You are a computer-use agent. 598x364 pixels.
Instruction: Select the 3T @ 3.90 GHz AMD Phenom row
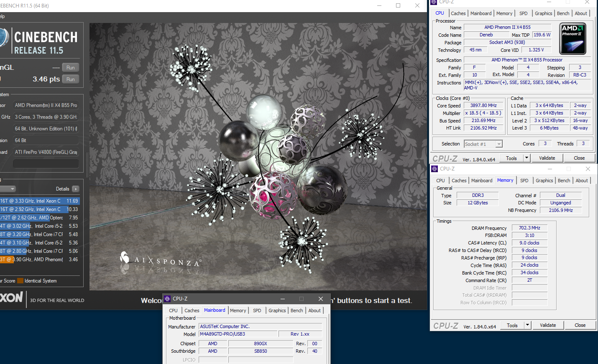click(x=39, y=260)
